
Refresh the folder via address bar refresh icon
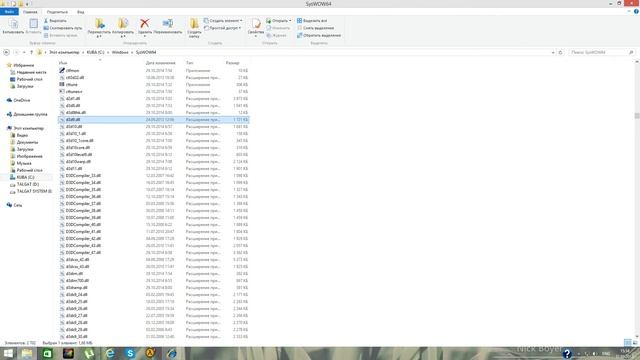[560, 52]
